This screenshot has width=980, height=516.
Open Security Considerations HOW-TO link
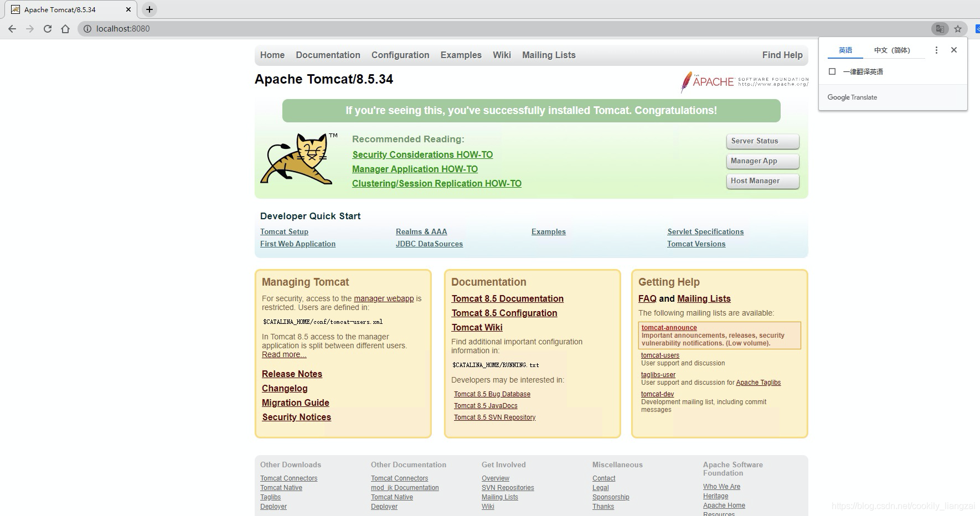click(422, 155)
